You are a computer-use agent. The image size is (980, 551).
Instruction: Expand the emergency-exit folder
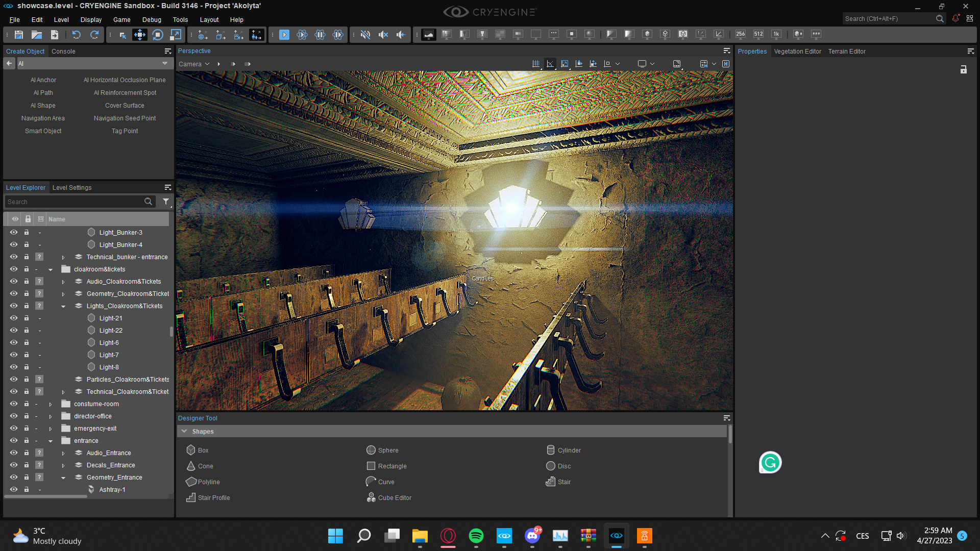(51, 429)
